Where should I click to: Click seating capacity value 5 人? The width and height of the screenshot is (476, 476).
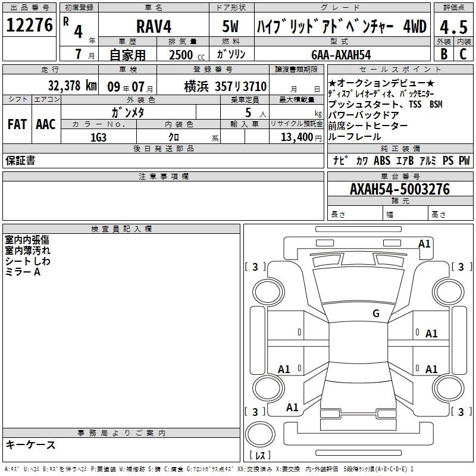tap(255, 112)
